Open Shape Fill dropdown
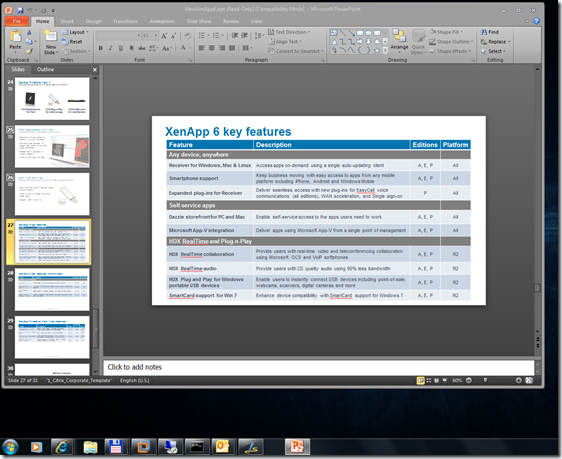562x459 pixels. point(446,32)
